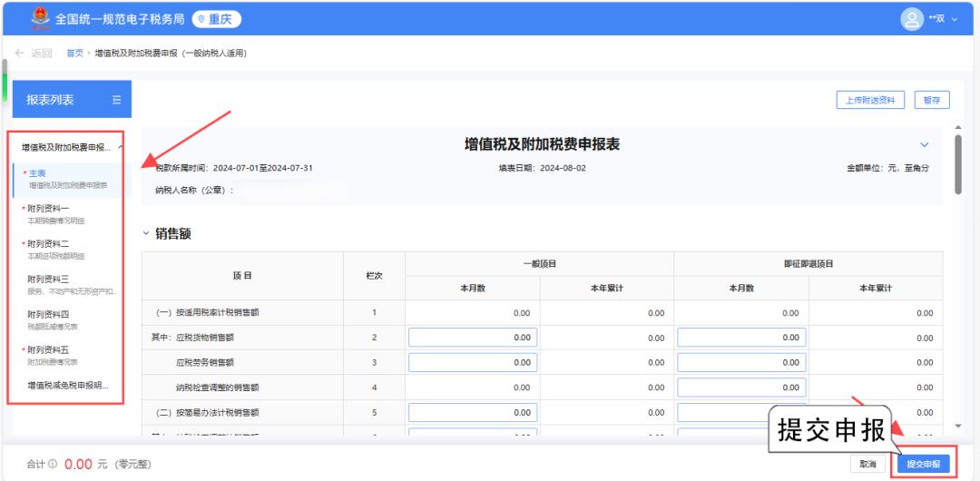
Task: Click 应税货物销售额 一般项目 本月数 input
Action: (x=473, y=338)
